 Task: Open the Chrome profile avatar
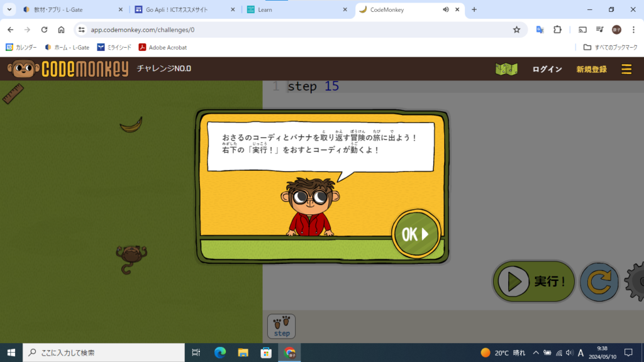coord(616,30)
